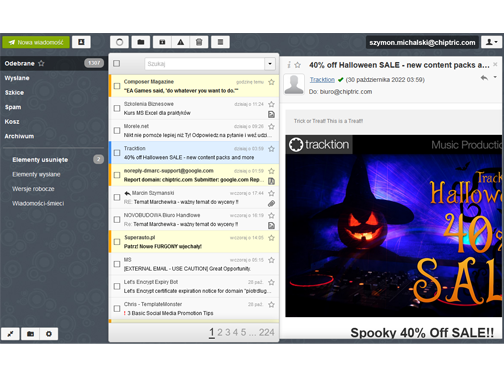Star the NOVOBUDOWA Biuro Handlowe message
This screenshot has width=504, height=374.
click(272, 215)
